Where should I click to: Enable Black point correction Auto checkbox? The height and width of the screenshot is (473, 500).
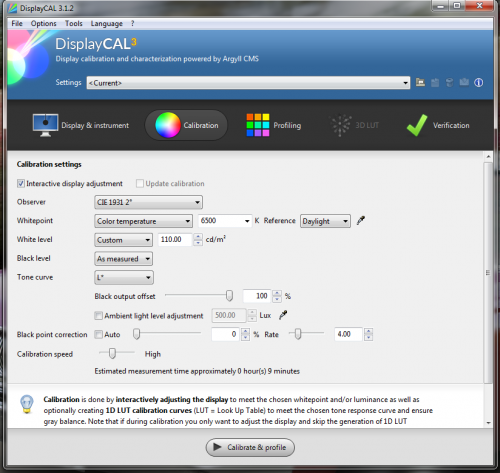pyautogui.click(x=98, y=334)
